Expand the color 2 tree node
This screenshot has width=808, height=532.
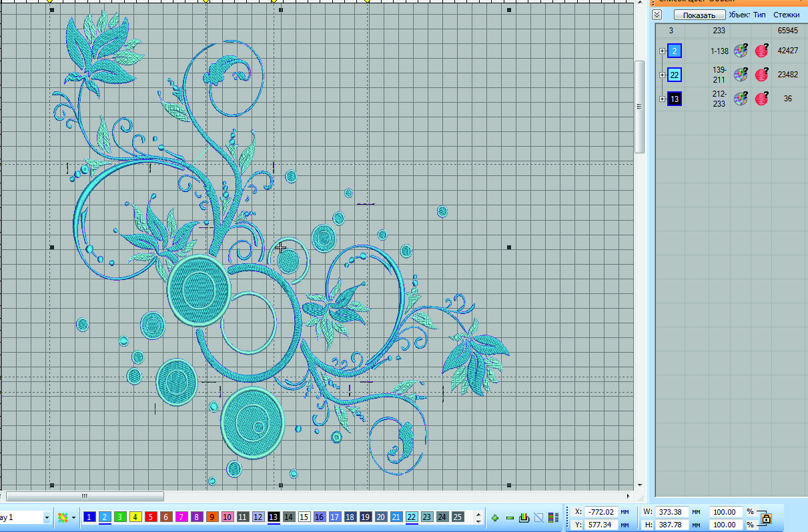pos(662,51)
